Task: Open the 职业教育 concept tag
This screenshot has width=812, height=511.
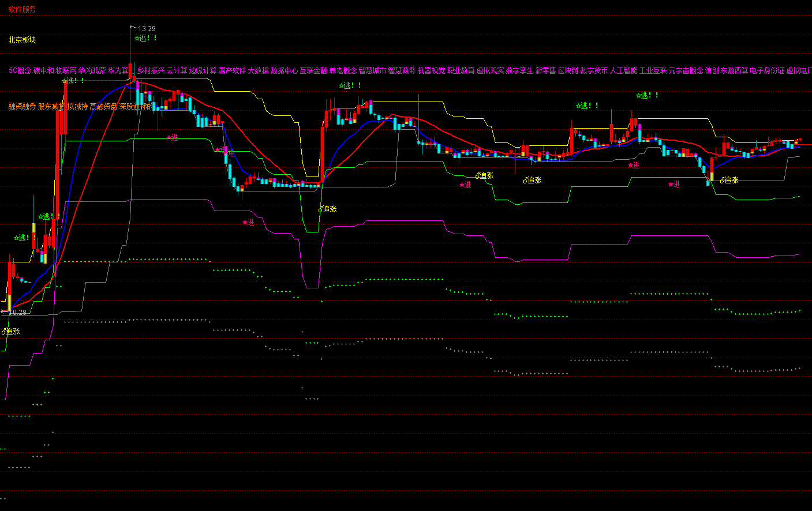Action: (x=461, y=70)
